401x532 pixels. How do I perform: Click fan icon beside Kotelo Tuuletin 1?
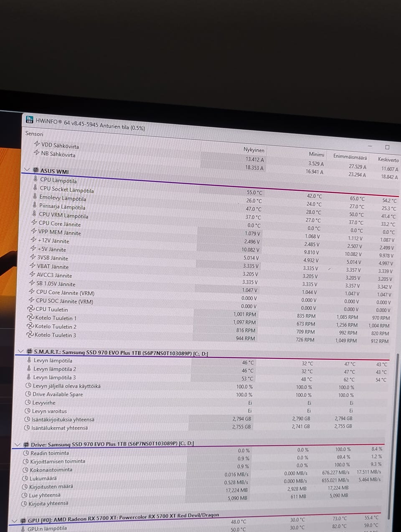pos(30,317)
